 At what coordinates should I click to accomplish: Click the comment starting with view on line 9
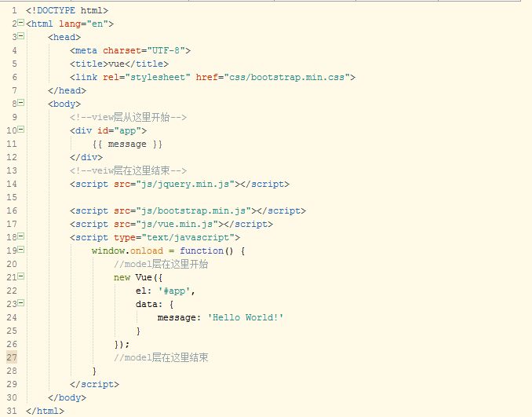click(x=128, y=118)
